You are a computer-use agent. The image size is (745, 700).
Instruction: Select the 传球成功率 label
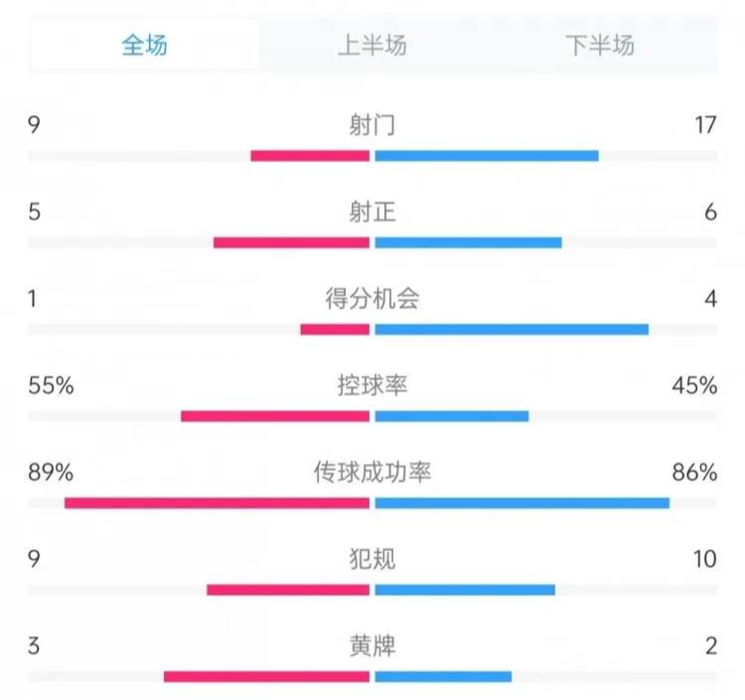372,472
